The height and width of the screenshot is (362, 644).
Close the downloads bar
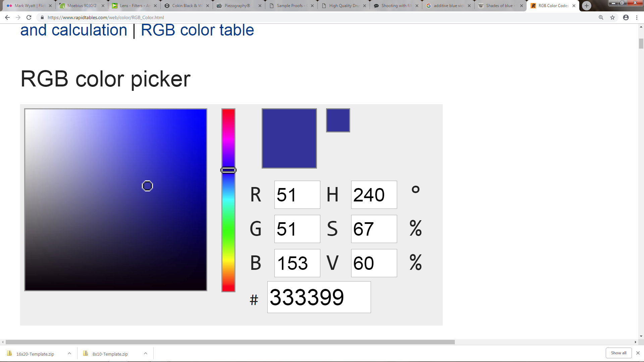pos(638,353)
